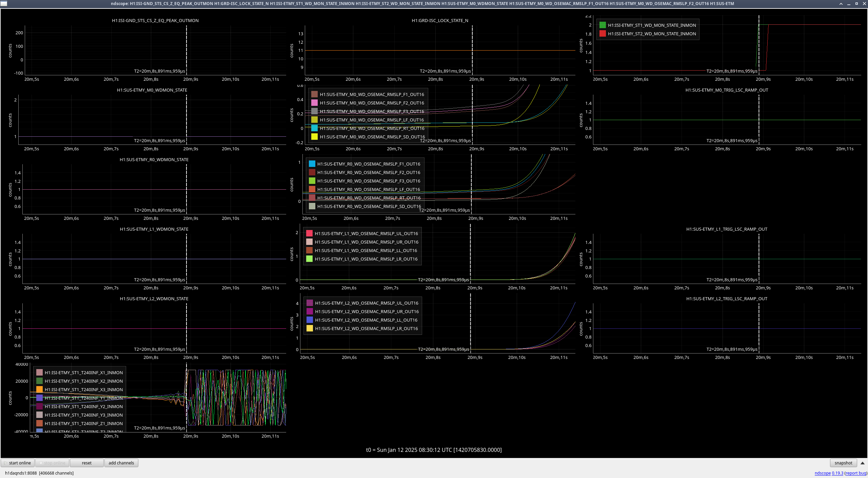Click the stop online button
Image resolution: width=868 pixels, height=478 pixels.
click(52, 463)
